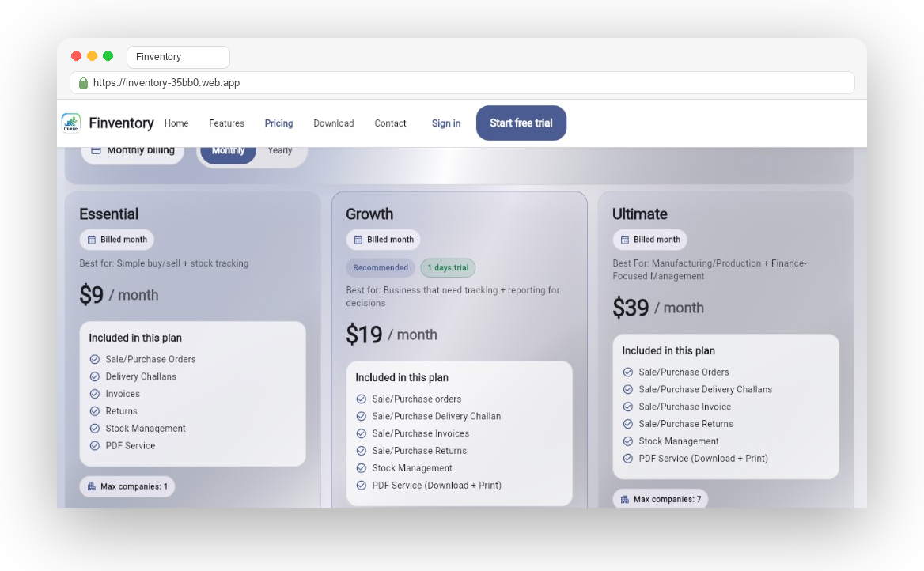Viewport: 924px width, 571px height.
Task: Click checkmark icon beside Delivery Challans in Essential
Action: pos(94,376)
